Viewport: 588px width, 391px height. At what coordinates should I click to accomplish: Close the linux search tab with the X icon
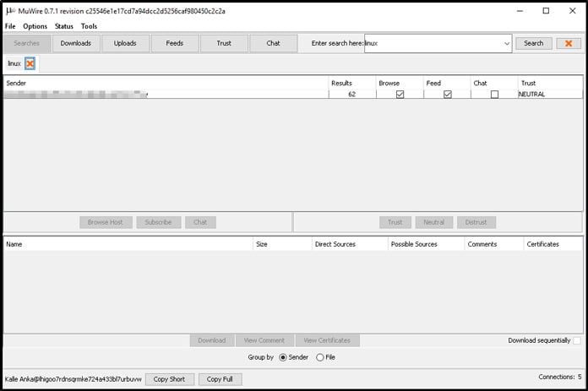[30, 63]
